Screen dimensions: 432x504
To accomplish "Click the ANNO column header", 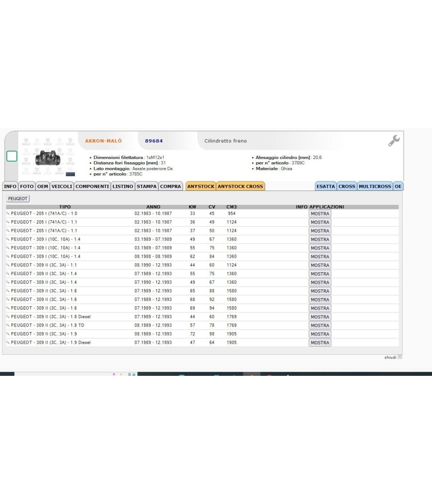I will click(153, 207).
